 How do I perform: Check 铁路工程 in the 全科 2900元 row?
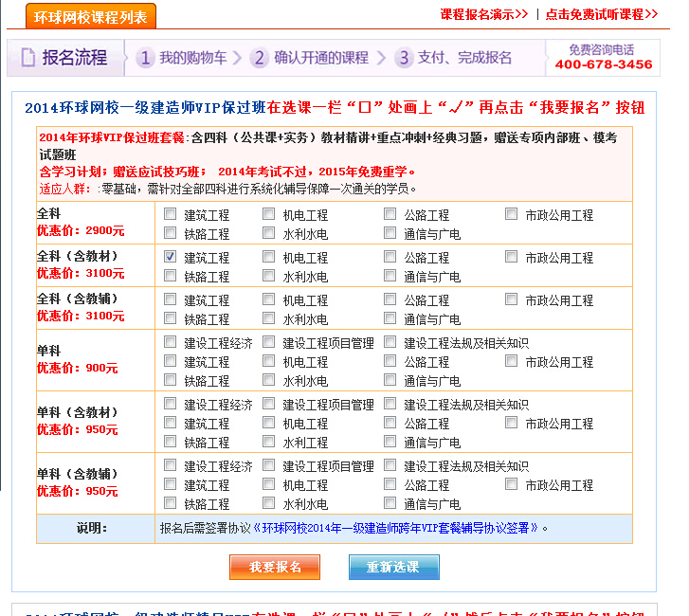[170, 233]
